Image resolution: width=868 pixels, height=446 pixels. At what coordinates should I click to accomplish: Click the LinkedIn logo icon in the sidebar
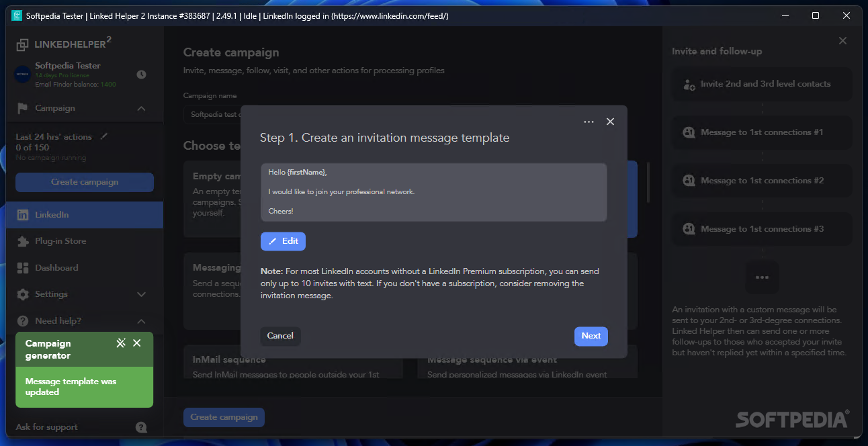(x=23, y=215)
